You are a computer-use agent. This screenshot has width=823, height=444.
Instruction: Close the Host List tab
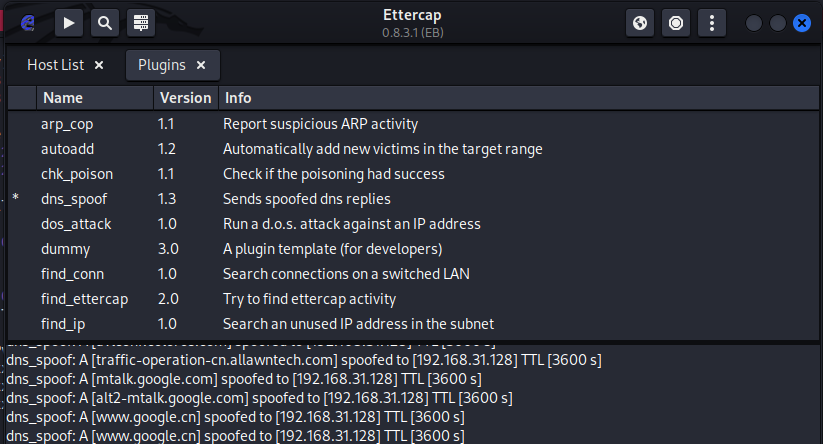coord(99,65)
